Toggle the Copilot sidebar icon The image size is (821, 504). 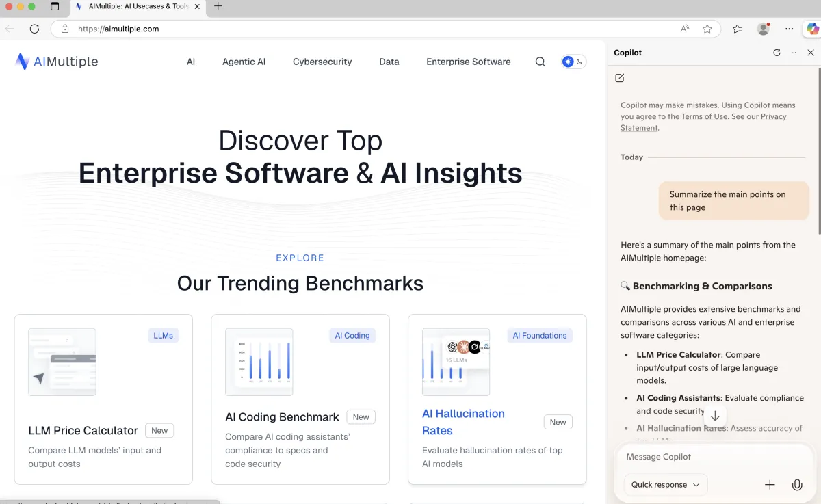pyautogui.click(x=812, y=29)
